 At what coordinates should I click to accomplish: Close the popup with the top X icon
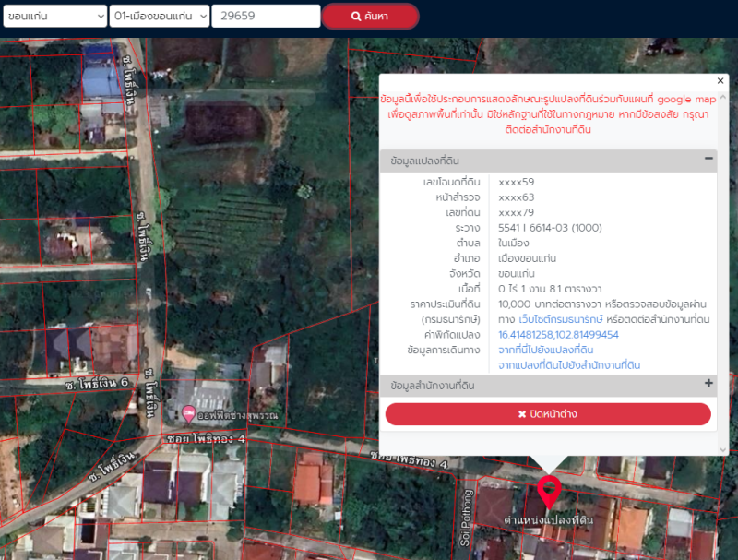[720, 81]
